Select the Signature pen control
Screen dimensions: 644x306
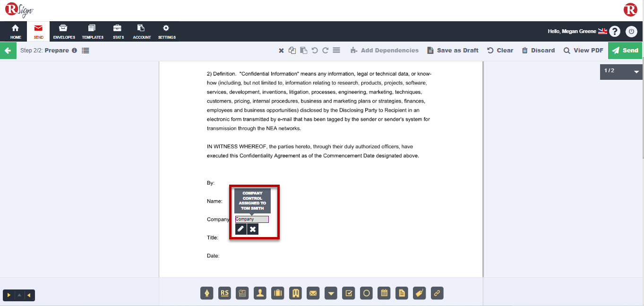click(207, 293)
